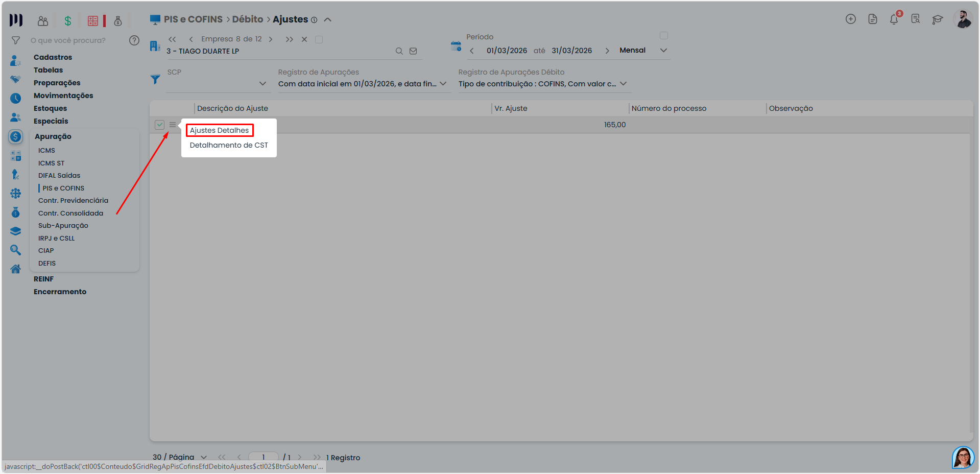
Task: Collapse the Ajustes header chevron
Action: pos(328,19)
